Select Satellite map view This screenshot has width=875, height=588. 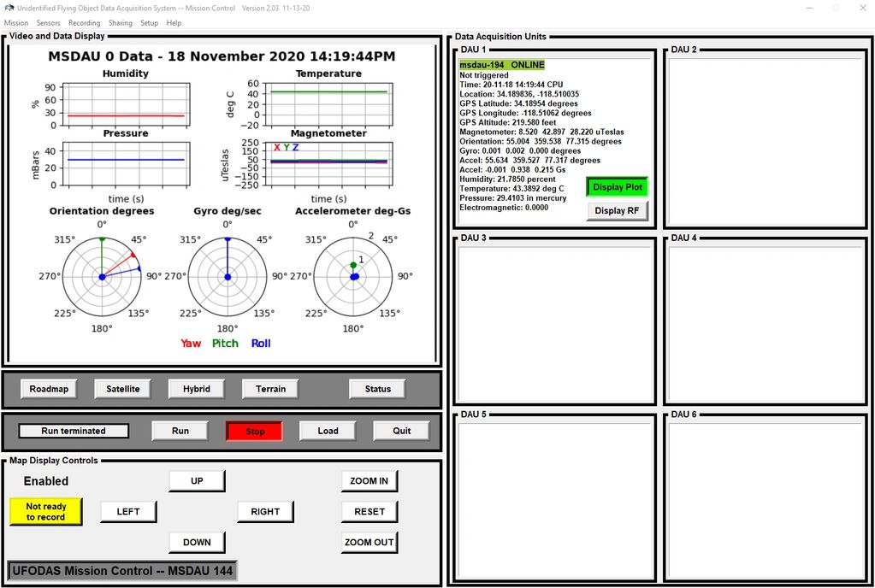point(122,389)
